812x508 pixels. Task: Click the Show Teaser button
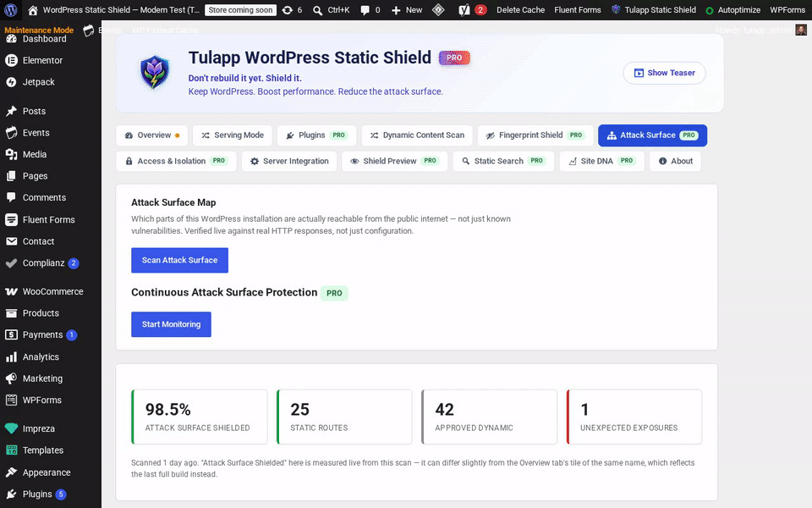665,73
